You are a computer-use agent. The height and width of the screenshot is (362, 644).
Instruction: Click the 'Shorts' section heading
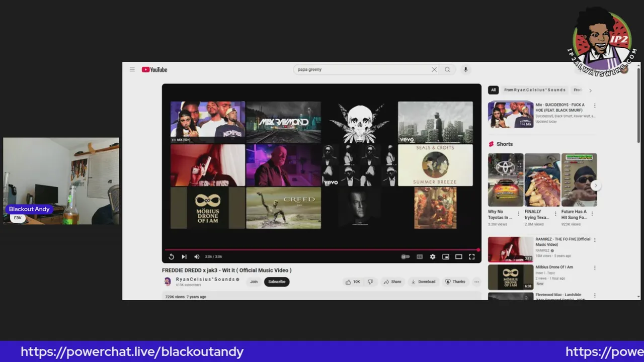coord(505,144)
